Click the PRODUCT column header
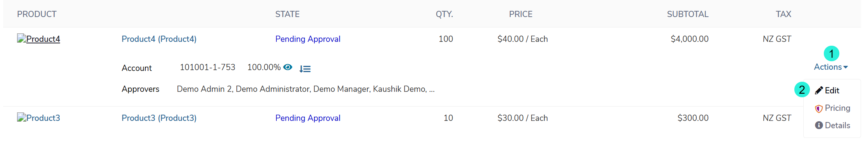Screen dimensions: 868x141 click(37, 14)
